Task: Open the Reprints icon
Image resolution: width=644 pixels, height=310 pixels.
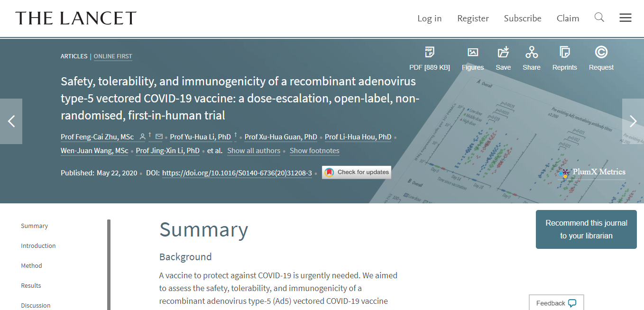Action: point(564,53)
